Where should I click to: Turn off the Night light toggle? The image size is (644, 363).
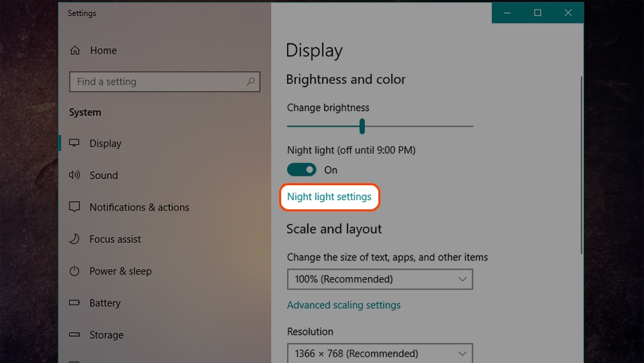(301, 170)
